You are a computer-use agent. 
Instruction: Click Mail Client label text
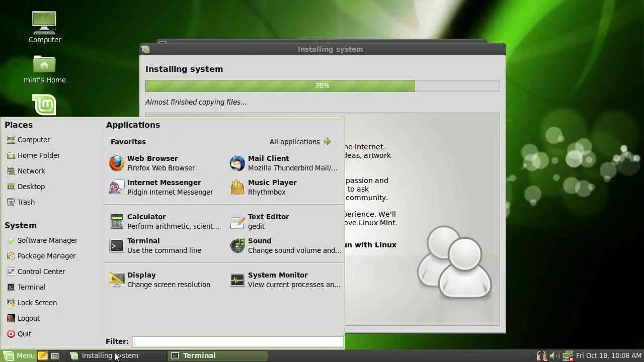tap(268, 158)
